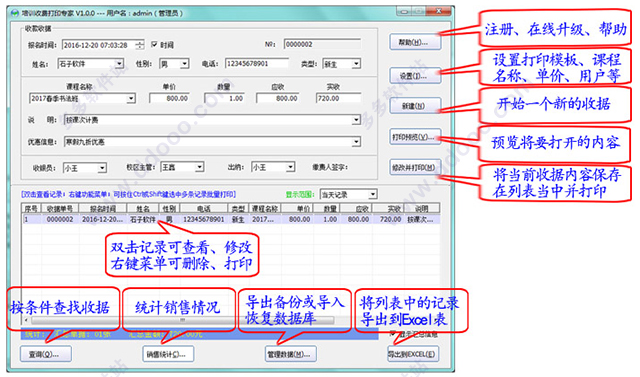Toggle the 时间 checkbox
Viewport: 640px width, 377px height.
pos(154,44)
